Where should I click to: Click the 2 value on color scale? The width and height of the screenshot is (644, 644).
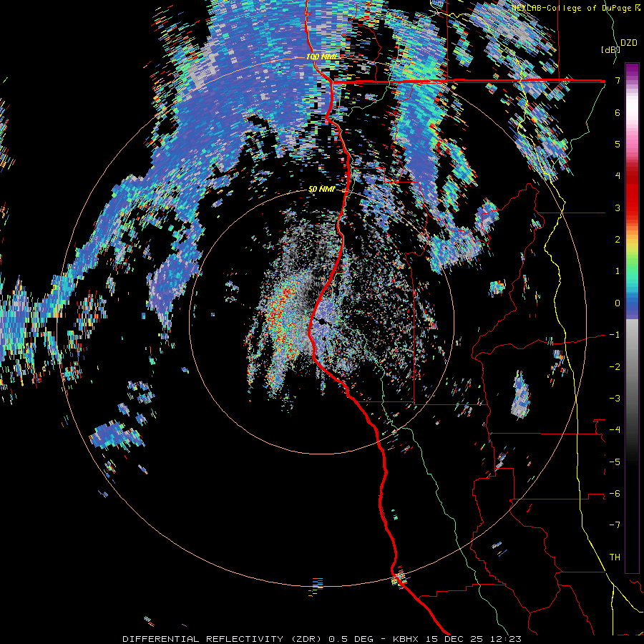pos(618,240)
